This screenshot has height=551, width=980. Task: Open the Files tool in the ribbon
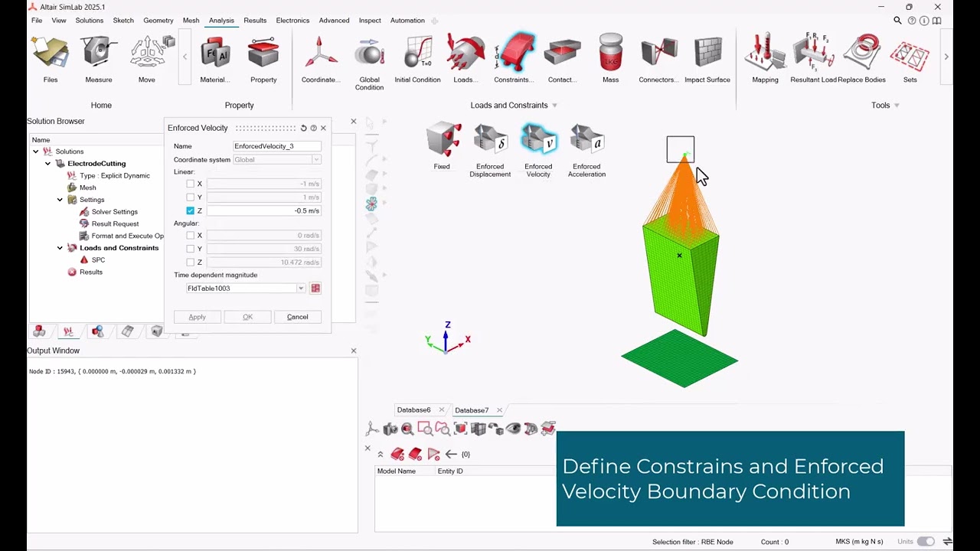[51, 60]
